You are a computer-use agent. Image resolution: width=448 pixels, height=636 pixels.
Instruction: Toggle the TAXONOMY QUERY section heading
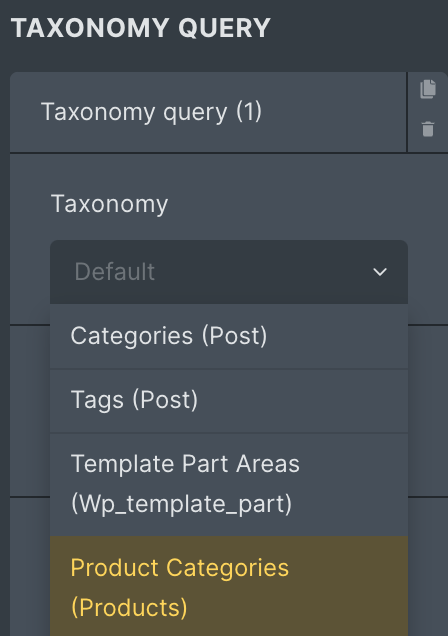point(140,28)
